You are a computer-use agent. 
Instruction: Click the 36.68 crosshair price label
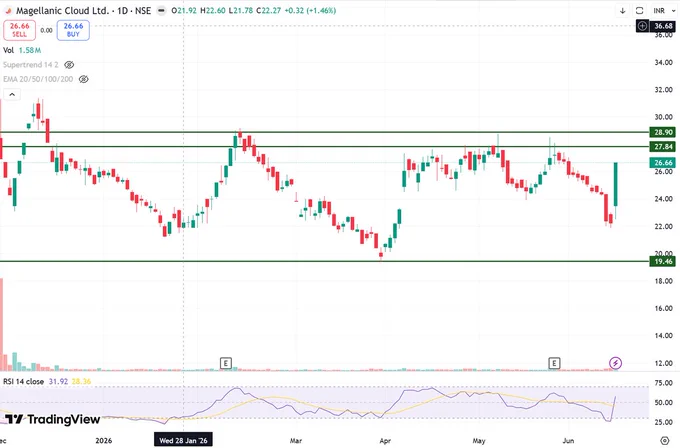point(663,26)
